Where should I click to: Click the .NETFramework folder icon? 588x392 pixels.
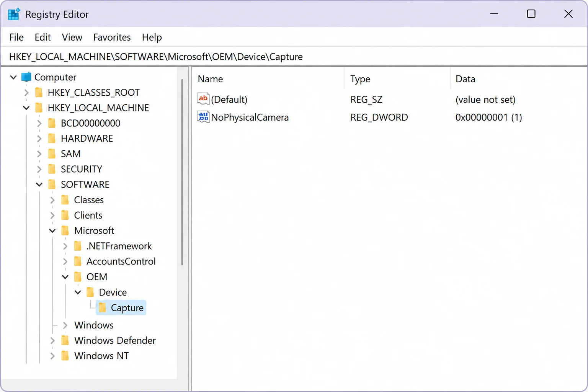(78, 246)
